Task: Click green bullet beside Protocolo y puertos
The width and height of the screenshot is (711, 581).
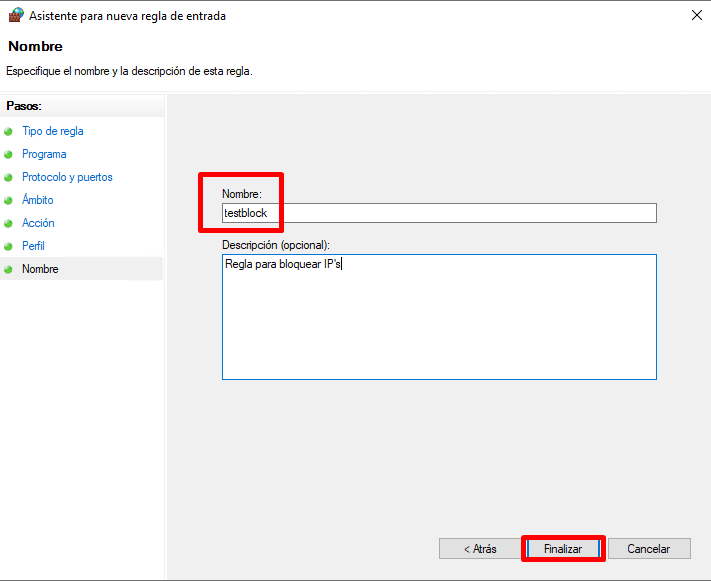Action: tap(8, 177)
